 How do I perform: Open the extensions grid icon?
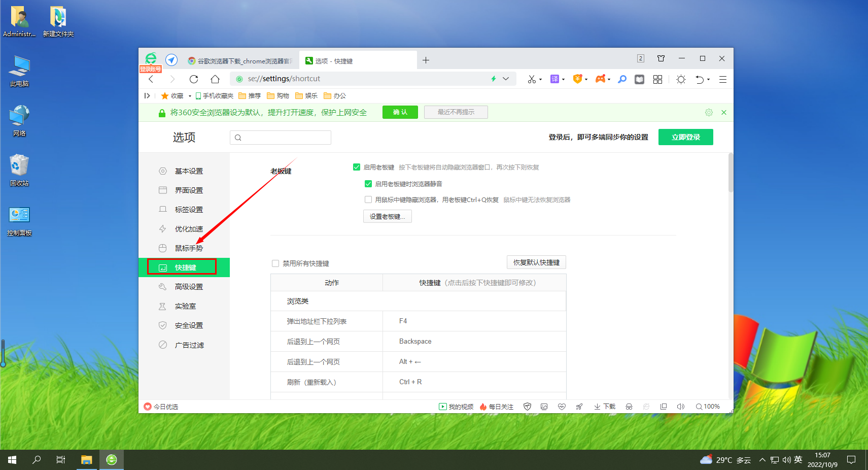click(x=657, y=79)
